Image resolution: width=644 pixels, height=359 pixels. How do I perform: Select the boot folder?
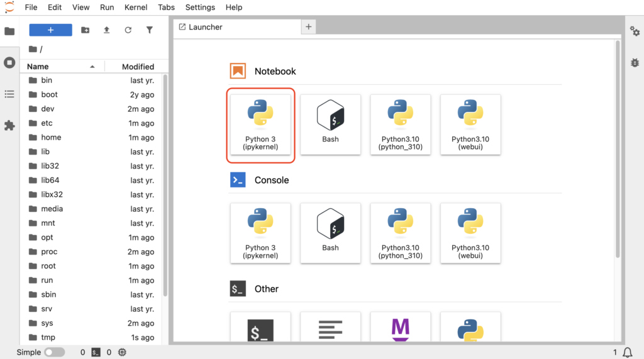pos(92,94)
